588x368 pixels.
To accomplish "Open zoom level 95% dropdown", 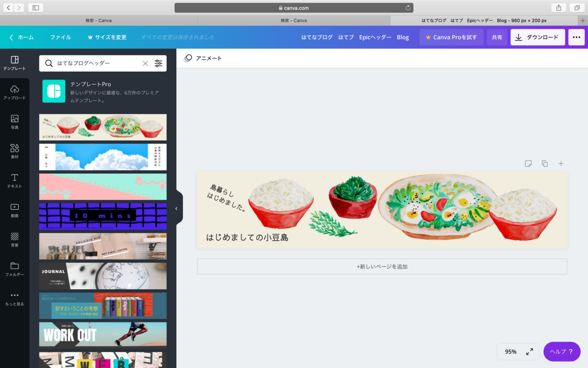I will [511, 352].
